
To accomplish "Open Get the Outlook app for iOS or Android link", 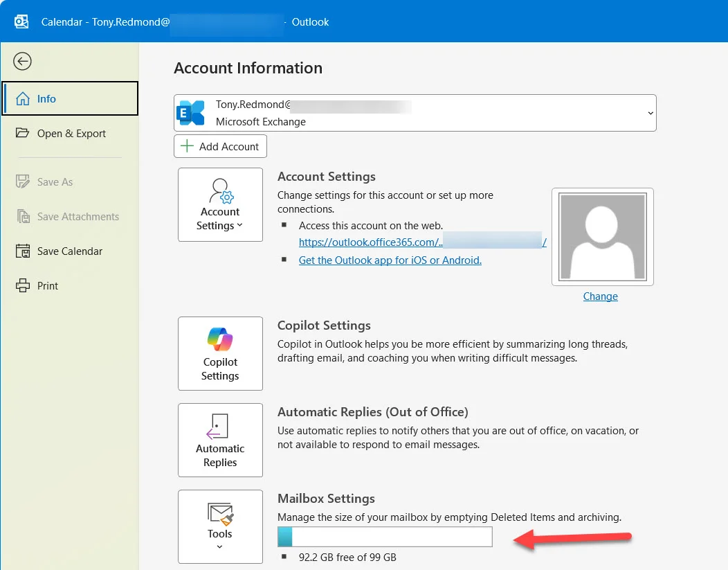I will (390, 260).
